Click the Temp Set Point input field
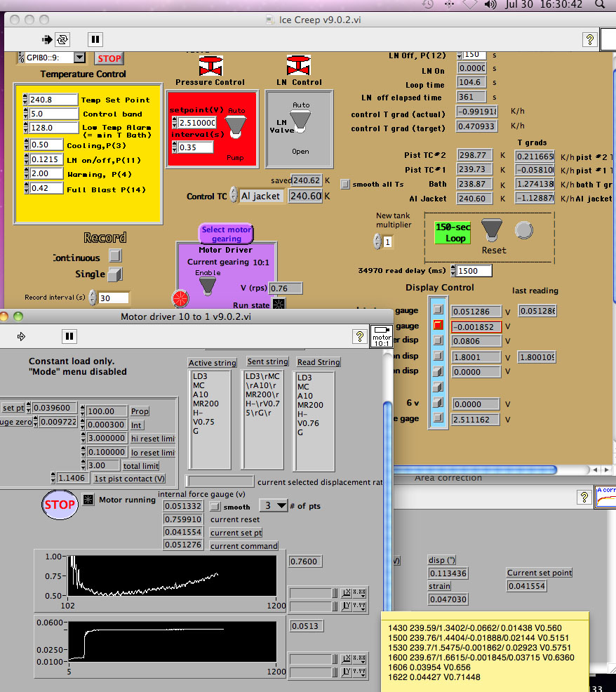The image size is (616, 692). [53, 100]
